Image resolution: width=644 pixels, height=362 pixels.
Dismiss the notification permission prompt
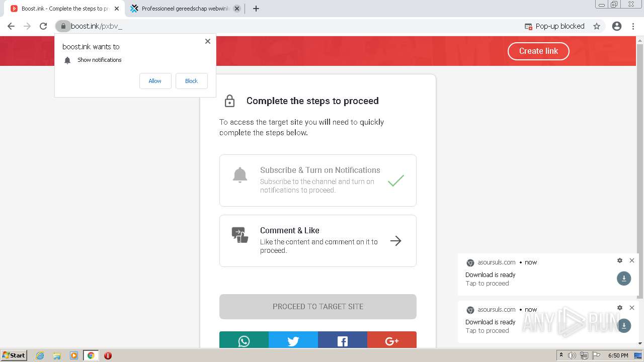pyautogui.click(x=208, y=41)
